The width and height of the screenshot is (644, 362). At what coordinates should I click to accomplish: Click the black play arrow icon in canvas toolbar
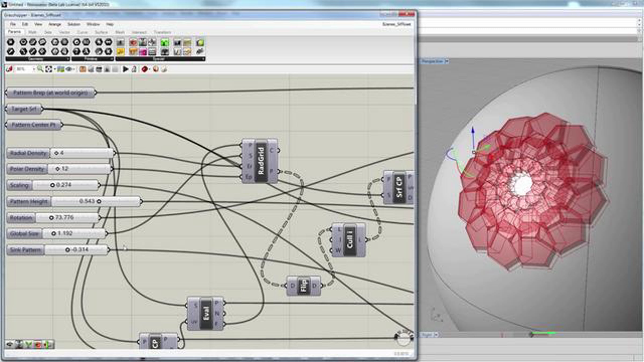tap(125, 69)
